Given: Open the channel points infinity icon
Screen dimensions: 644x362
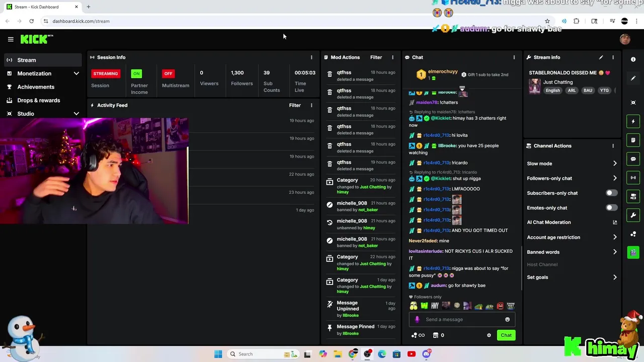Looking at the screenshot, I should [x=418, y=335].
